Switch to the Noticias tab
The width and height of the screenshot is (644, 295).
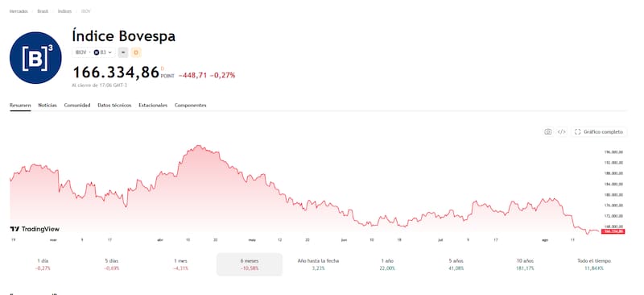click(x=47, y=106)
